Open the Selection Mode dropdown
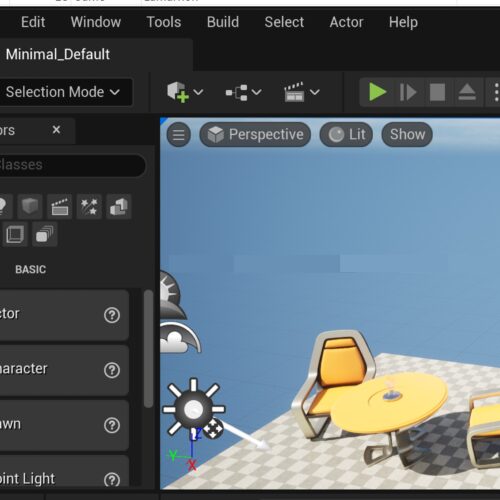 pos(66,92)
